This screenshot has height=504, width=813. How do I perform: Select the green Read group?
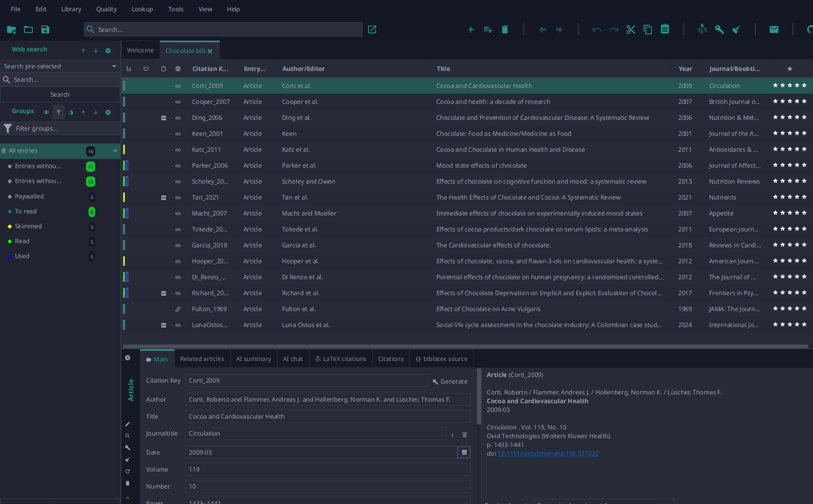pos(60,241)
